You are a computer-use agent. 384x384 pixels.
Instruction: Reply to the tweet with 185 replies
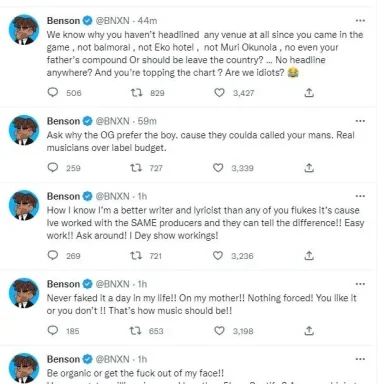(x=53, y=330)
